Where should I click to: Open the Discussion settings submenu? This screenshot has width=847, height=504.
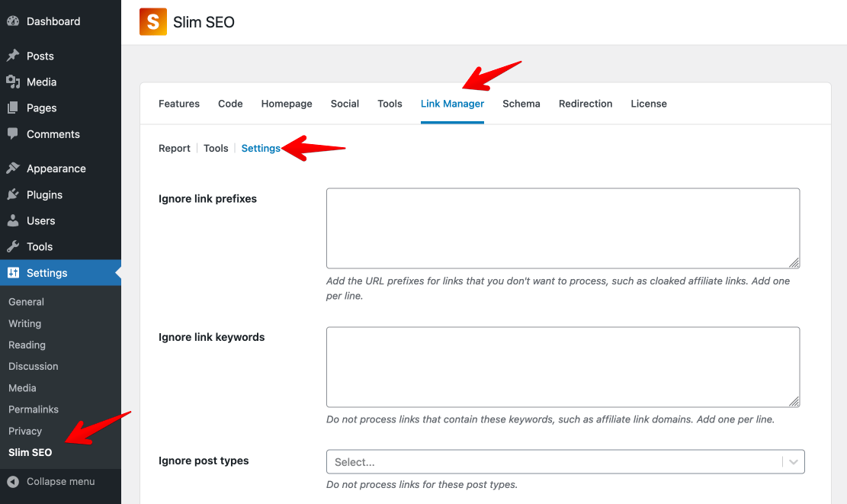pos(33,366)
